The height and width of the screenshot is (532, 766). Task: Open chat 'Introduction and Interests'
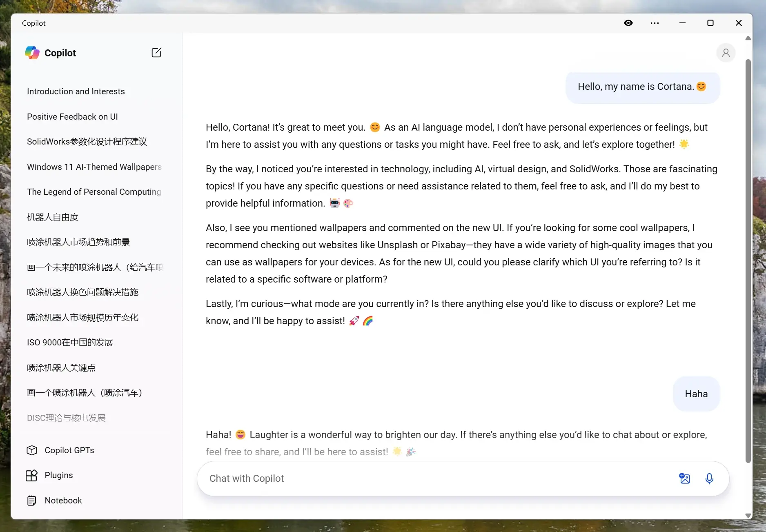point(76,91)
